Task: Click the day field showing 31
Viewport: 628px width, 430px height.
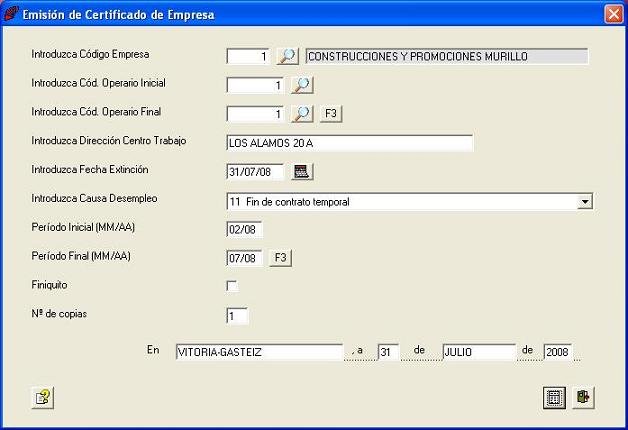Action: point(388,352)
